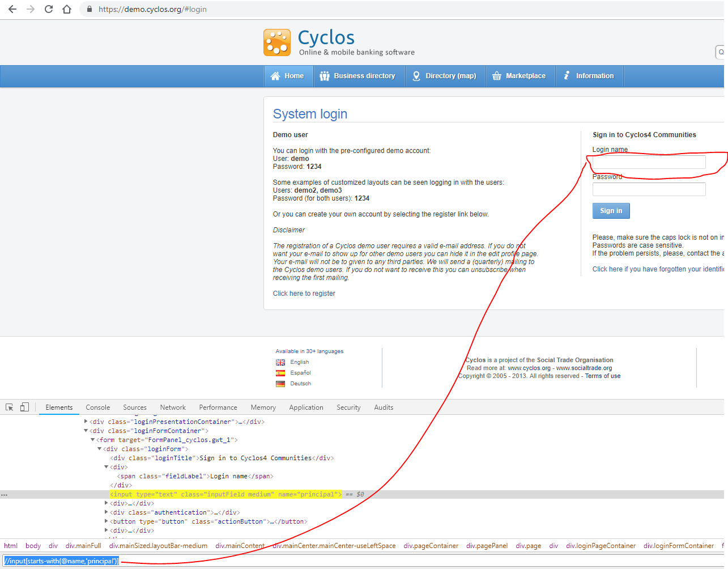The height and width of the screenshot is (569, 728).
Task: Expand the loginPresentationContainer div node
Action: tap(86, 422)
